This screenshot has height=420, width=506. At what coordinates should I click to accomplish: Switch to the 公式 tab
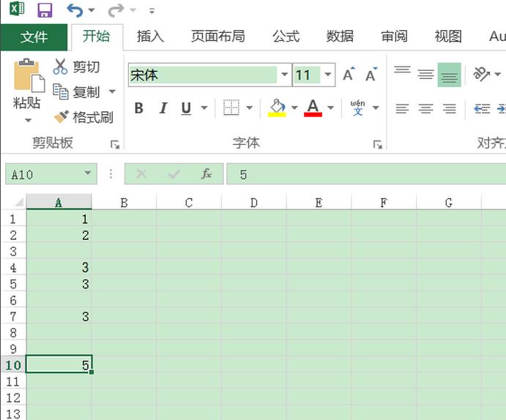click(x=286, y=37)
